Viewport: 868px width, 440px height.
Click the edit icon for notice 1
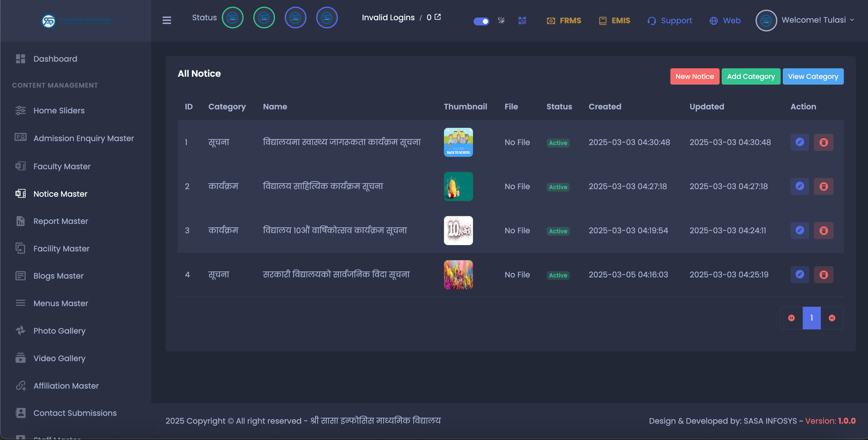pyautogui.click(x=800, y=142)
